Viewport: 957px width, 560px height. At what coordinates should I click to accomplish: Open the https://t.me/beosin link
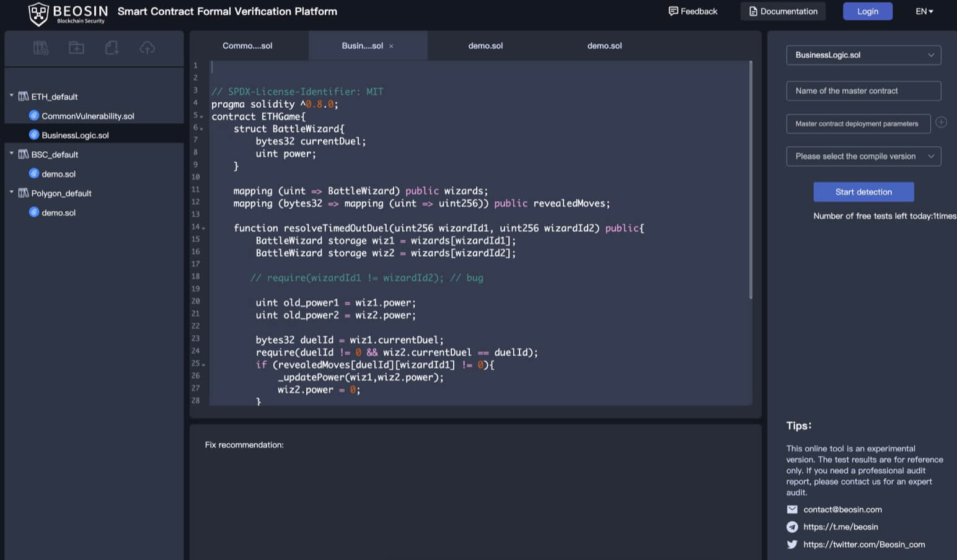[840, 527]
